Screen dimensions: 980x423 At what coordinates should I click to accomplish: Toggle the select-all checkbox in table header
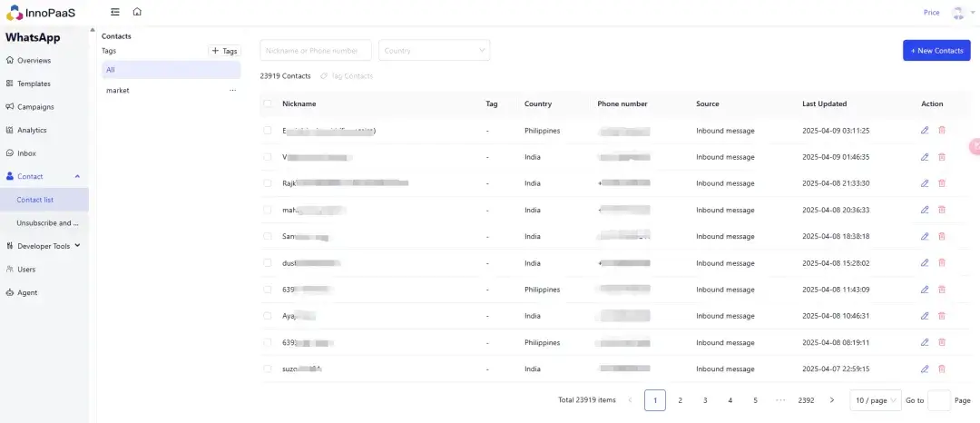point(268,103)
